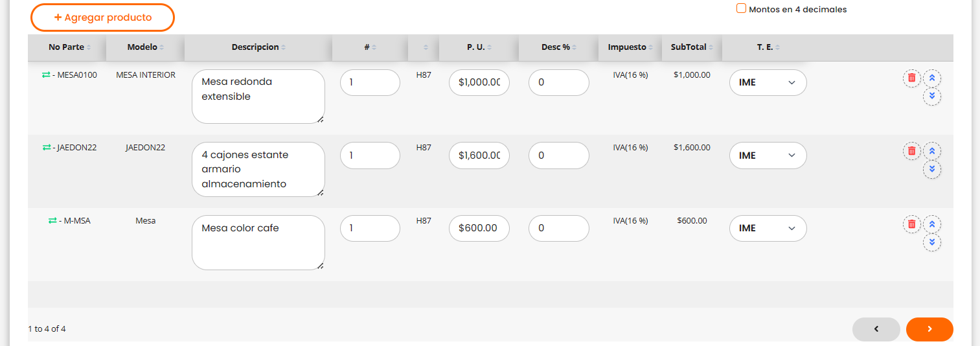Open T. E. dropdown for MESA0100 row
The image size is (980, 346).
768,83
